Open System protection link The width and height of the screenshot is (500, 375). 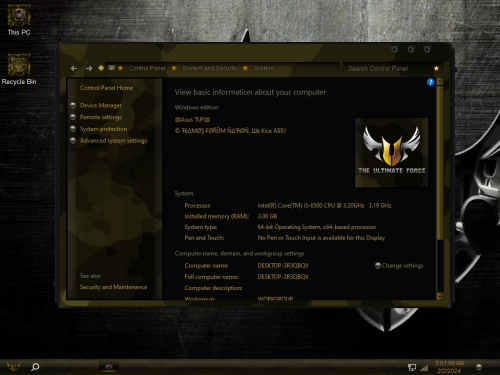[103, 129]
